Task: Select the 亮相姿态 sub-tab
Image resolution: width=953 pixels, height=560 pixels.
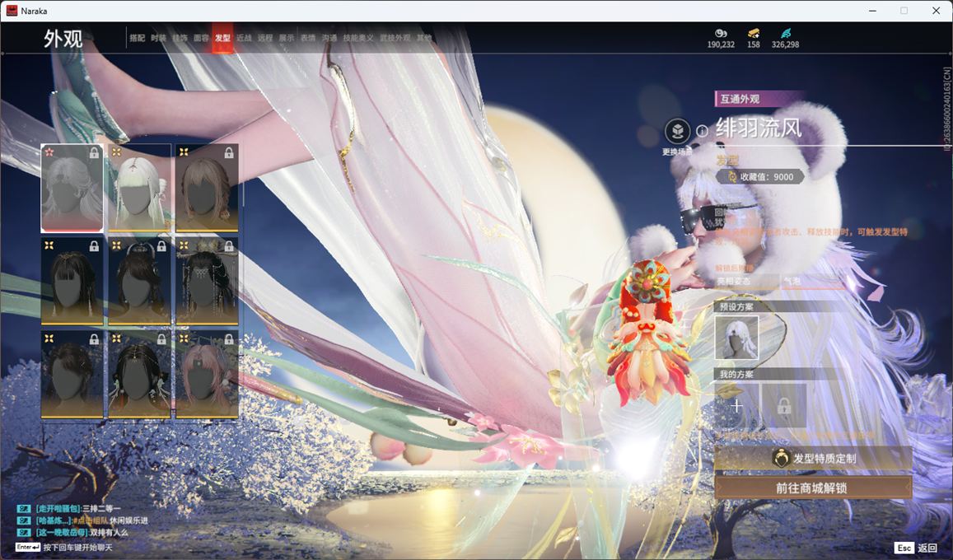Action: point(746,281)
